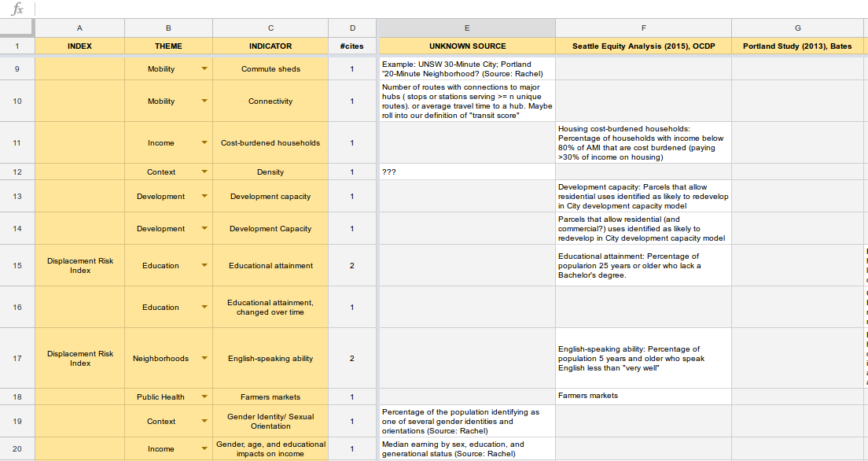Click the THEME header cell

168,46
